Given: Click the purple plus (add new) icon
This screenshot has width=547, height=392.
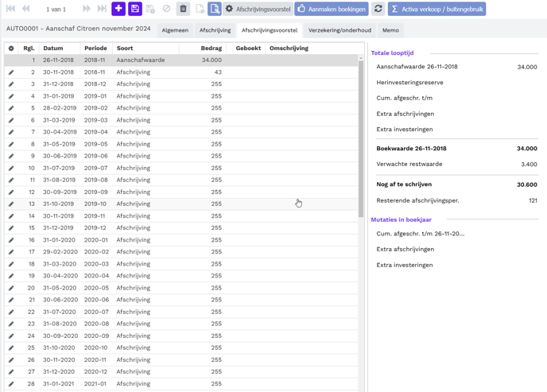Looking at the screenshot, I should coord(118,9).
